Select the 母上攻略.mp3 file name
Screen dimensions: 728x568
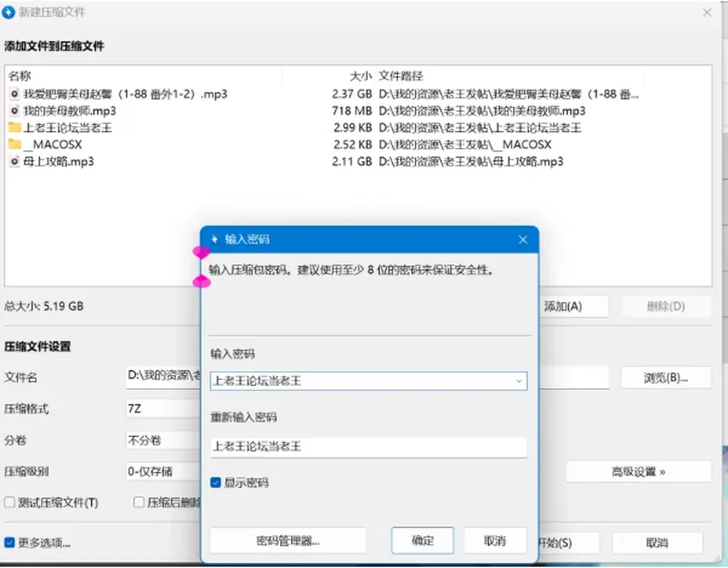(58, 162)
